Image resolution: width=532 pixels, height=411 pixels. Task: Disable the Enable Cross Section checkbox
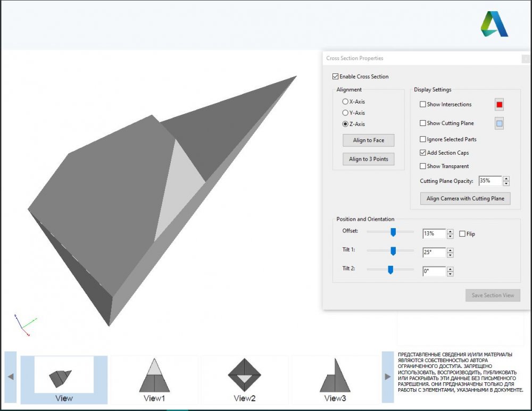pyautogui.click(x=335, y=77)
